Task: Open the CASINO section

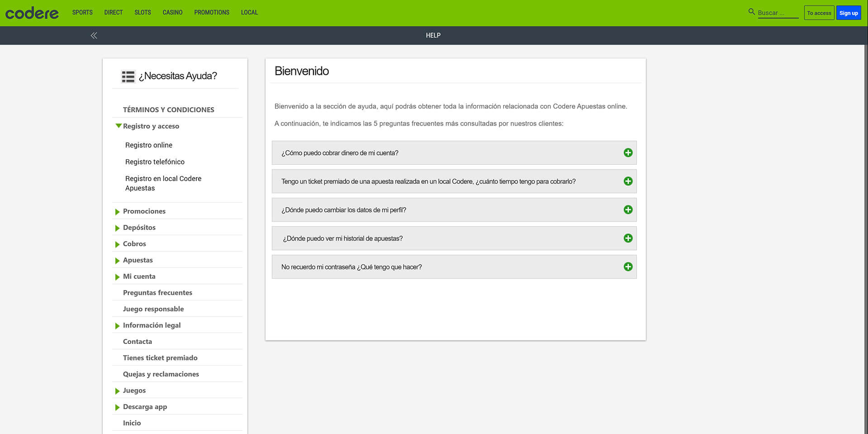Action: (172, 12)
